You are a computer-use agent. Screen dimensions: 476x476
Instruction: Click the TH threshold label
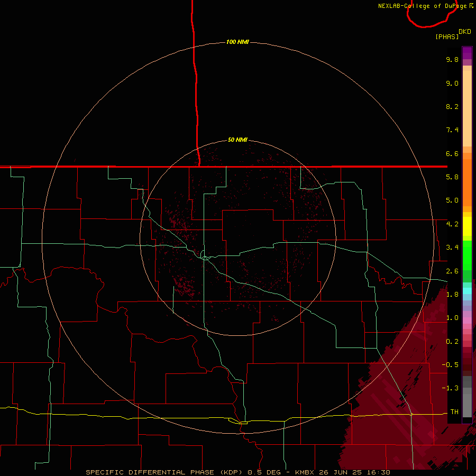[x=454, y=412]
